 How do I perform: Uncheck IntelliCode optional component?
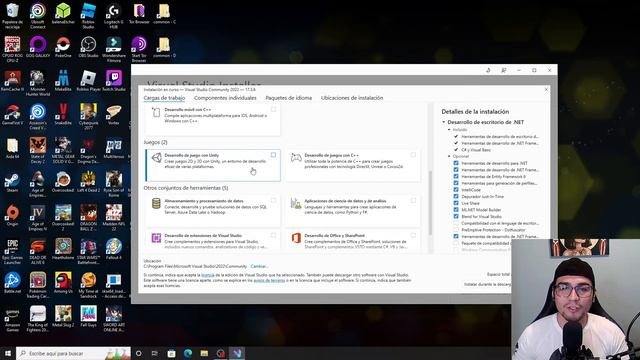pyautogui.click(x=456, y=190)
